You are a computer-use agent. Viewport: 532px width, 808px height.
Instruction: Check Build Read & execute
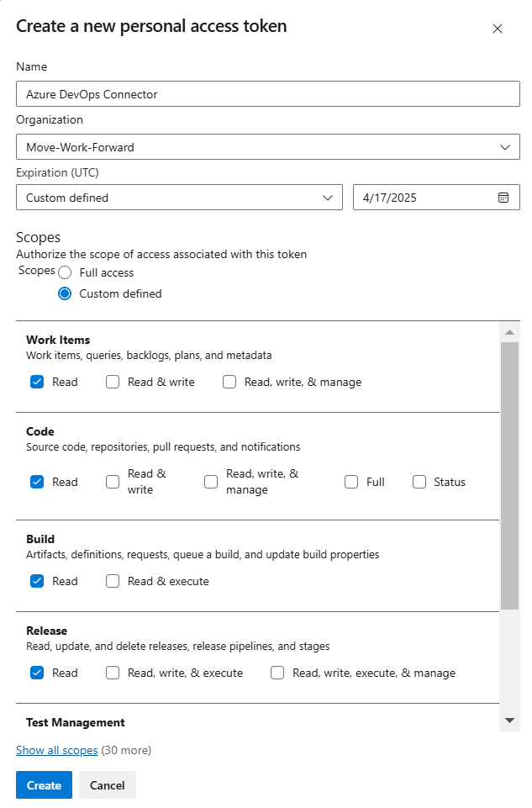[113, 581]
